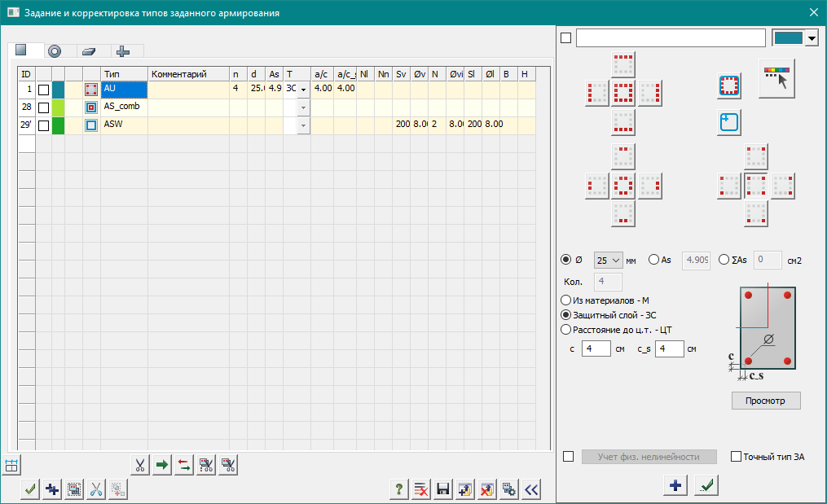Screen dimensions: 827x504
Task: Click the green right arrow icon
Action: point(161,465)
